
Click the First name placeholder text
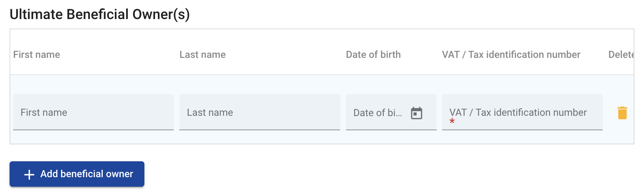click(x=44, y=113)
